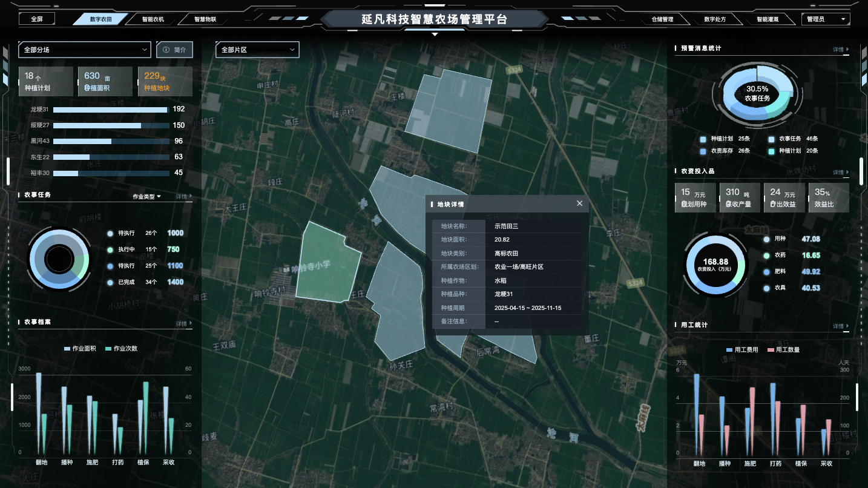Close the 地块详情 popup with X icon
The width and height of the screenshot is (868, 488).
pyautogui.click(x=579, y=203)
